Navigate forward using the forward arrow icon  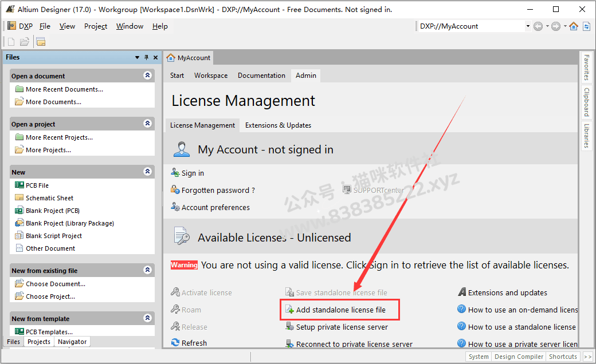pos(556,26)
